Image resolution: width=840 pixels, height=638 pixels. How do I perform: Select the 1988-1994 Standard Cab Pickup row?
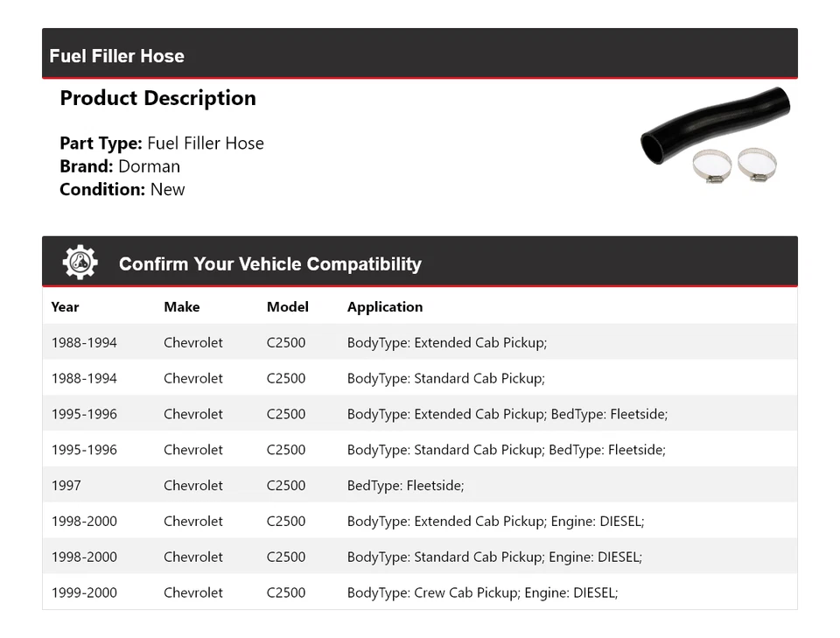click(419, 379)
